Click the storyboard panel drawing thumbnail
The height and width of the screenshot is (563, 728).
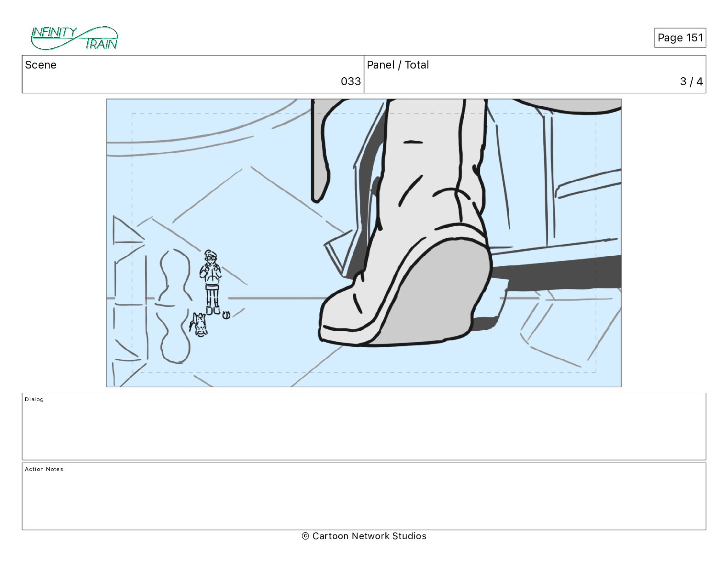point(364,243)
